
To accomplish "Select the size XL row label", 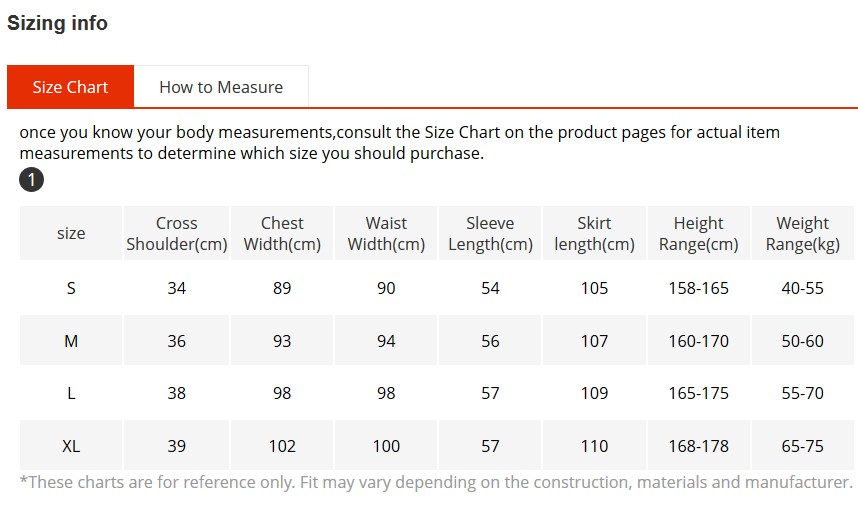I will point(71,446).
